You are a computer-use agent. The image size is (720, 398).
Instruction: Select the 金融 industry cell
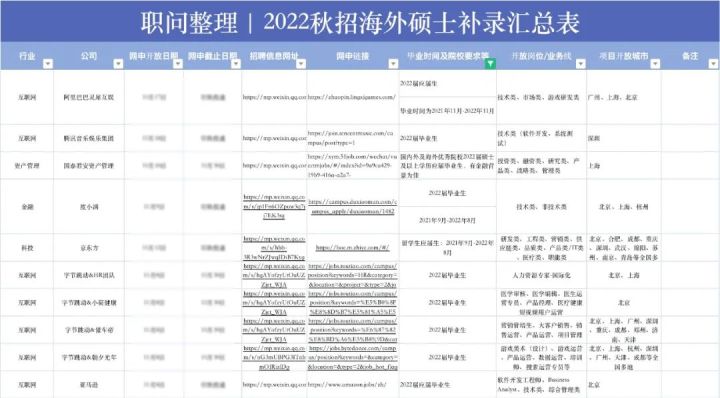click(x=27, y=207)
